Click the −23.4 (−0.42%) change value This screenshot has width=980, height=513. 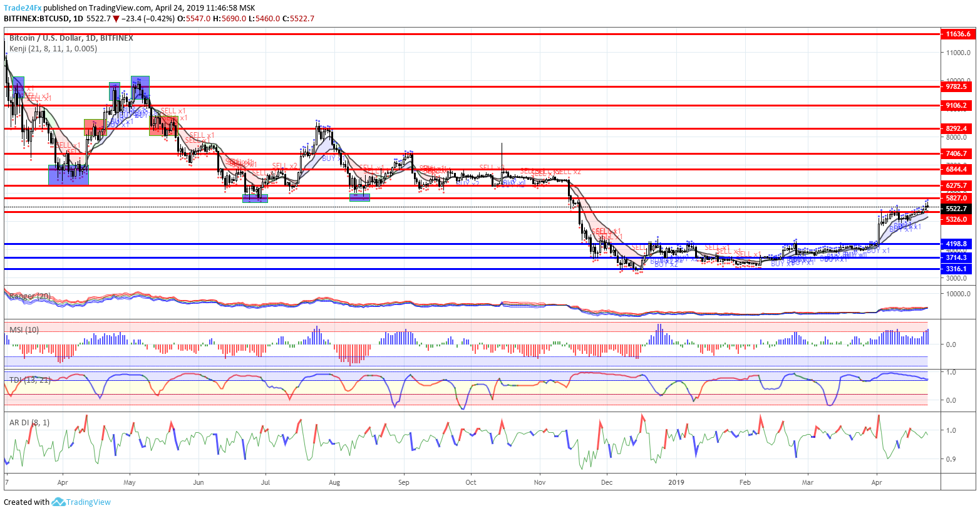(148, 19)
